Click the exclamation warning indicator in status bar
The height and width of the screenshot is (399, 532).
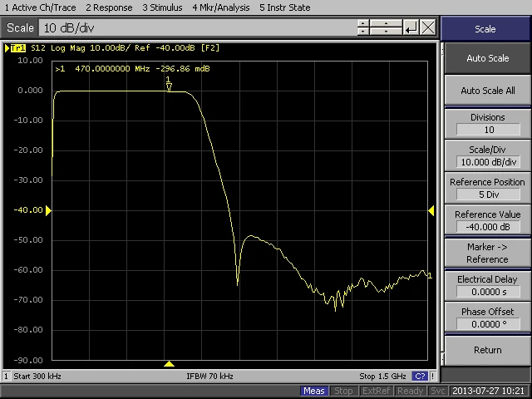[x=433, y=377]
